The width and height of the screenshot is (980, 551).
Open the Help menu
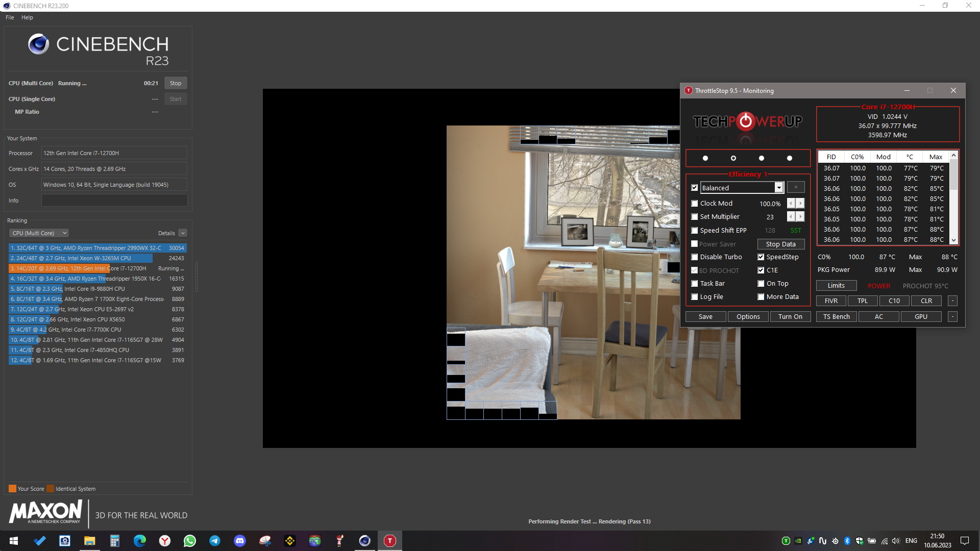coord(27,17)
